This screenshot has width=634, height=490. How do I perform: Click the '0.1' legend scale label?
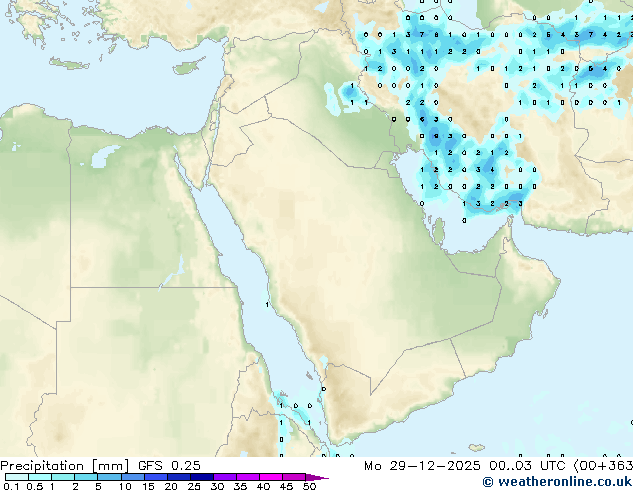click(11, 486)
